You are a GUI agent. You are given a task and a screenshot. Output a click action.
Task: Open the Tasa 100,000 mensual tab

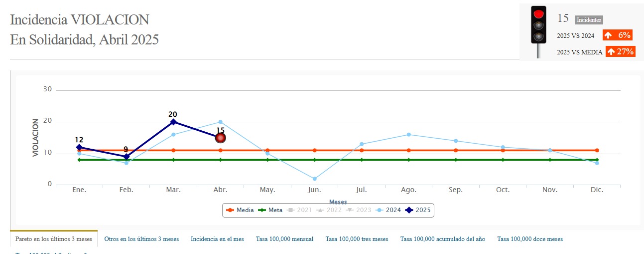[x=284, y=239]
